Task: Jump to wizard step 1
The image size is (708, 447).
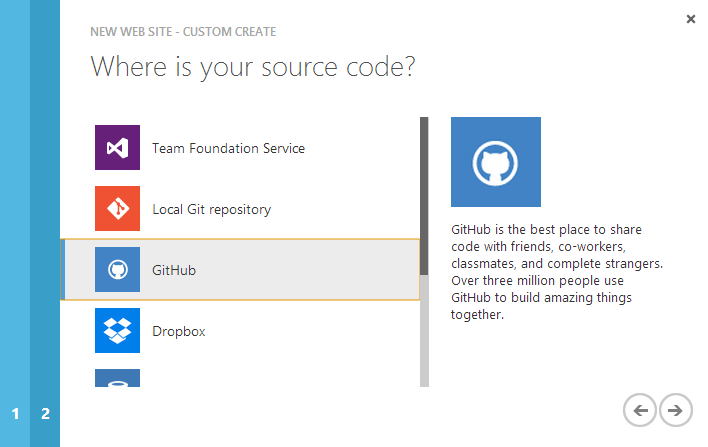Action: pos(15,413)
